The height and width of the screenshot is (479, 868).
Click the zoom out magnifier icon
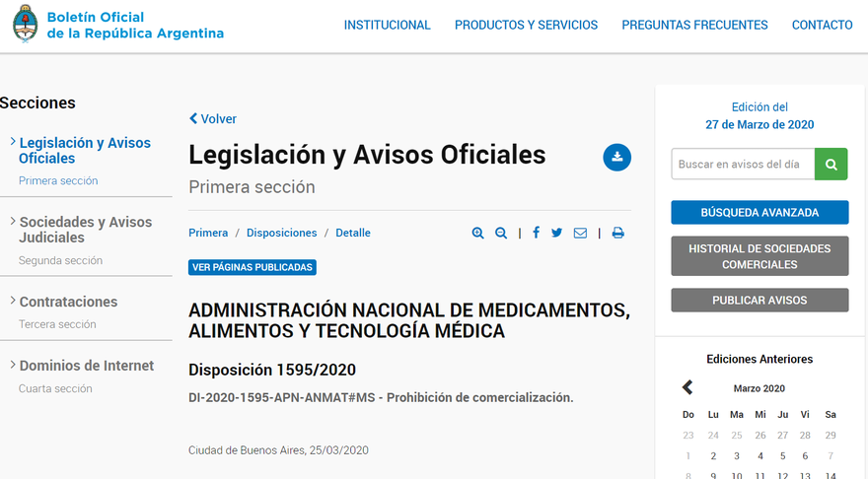point(501,233)
